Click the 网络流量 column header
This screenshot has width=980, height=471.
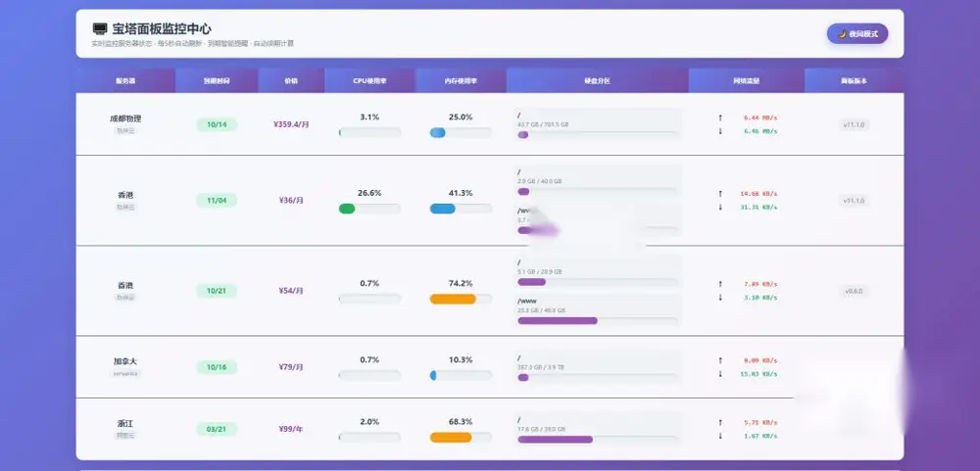[746, 81]
